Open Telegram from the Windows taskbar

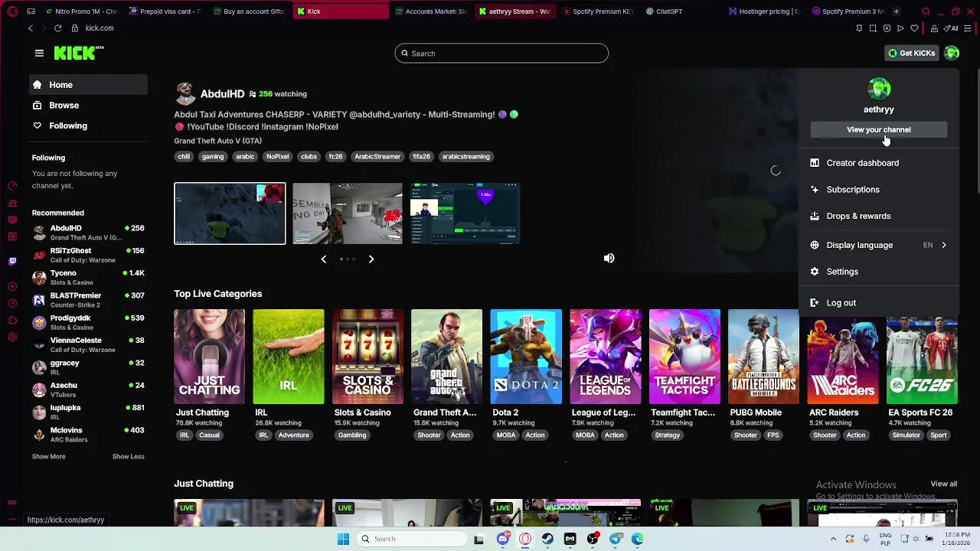tap(615, 539)
